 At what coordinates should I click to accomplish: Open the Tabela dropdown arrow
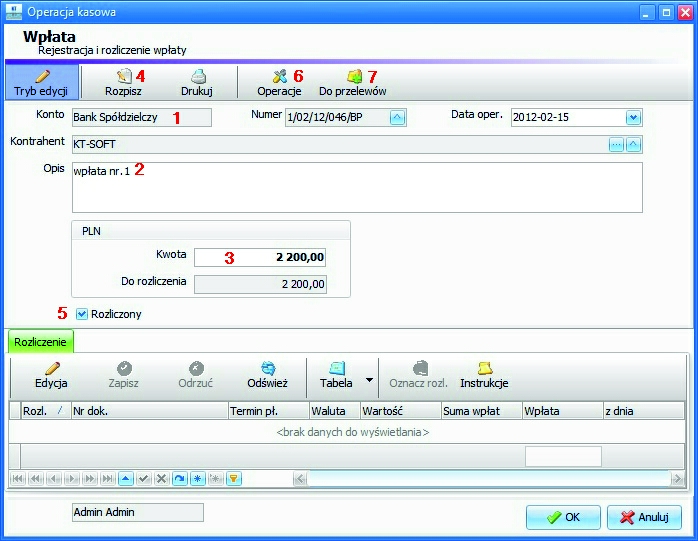point(369,380)
